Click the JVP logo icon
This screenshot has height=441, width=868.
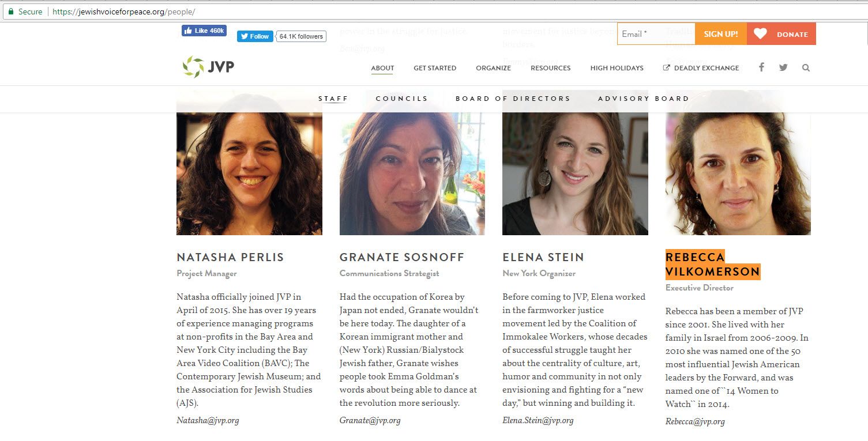point(193,67)
